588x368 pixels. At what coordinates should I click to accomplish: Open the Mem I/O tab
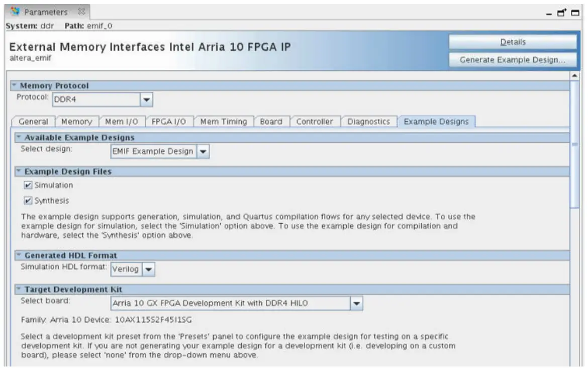point(122,122)
